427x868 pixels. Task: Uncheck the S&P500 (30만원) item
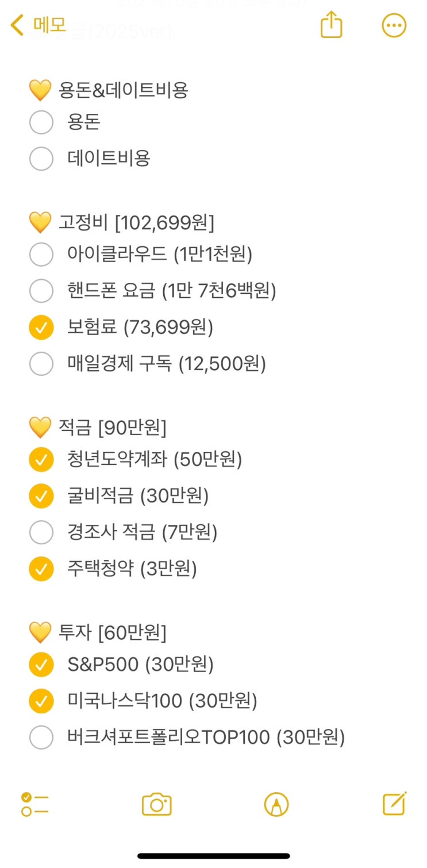pos(41,665)
